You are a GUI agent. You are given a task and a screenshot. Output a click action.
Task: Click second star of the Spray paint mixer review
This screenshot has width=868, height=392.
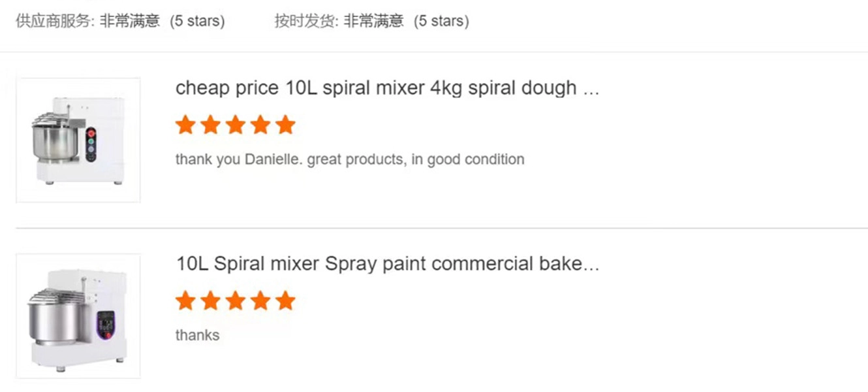[x=210, y=301]
